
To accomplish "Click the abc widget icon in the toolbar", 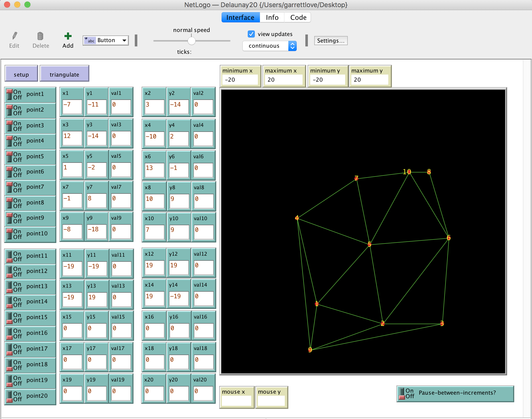I will pyautogui.click(x=90, y=40).
